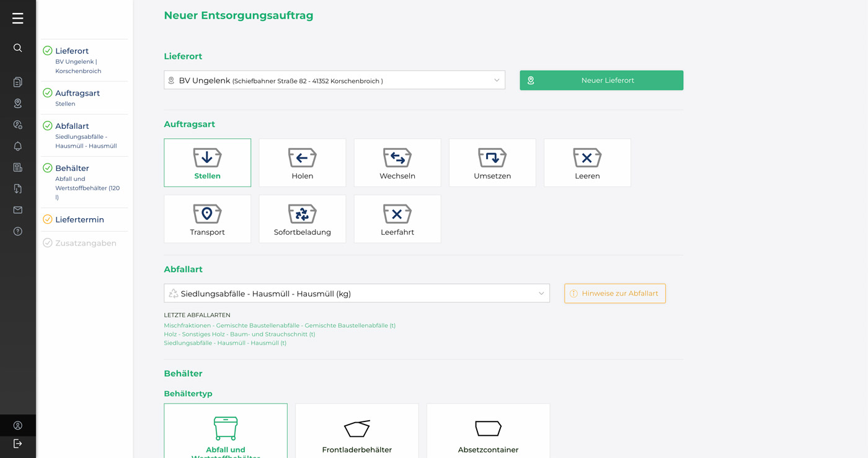Click the user profile icon

[17, 425]
